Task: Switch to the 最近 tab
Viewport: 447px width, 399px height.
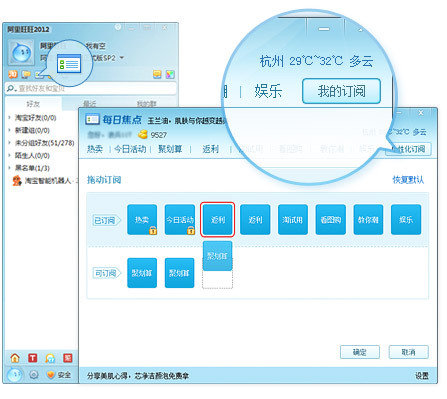Action: coord(89,104)
